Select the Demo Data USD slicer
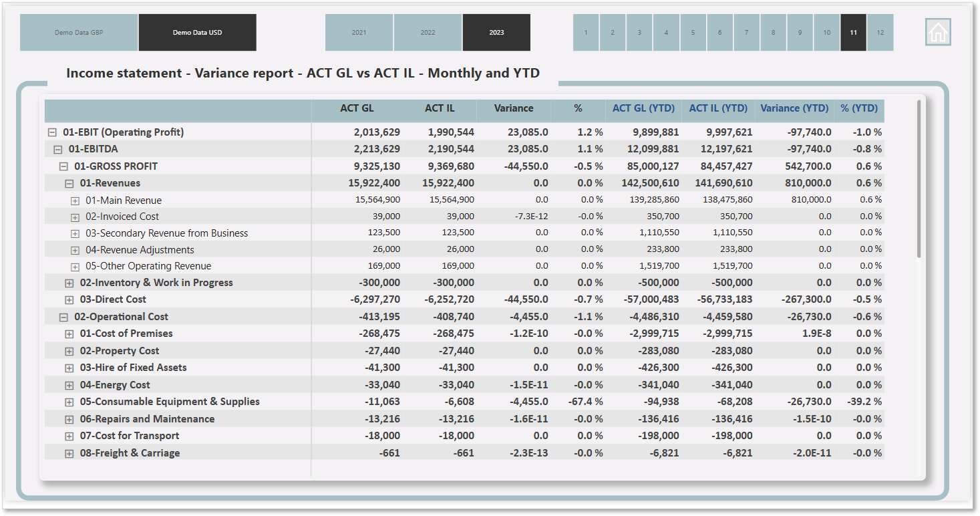The height and width of the screenshot is (516, 980). coord(198,32)
